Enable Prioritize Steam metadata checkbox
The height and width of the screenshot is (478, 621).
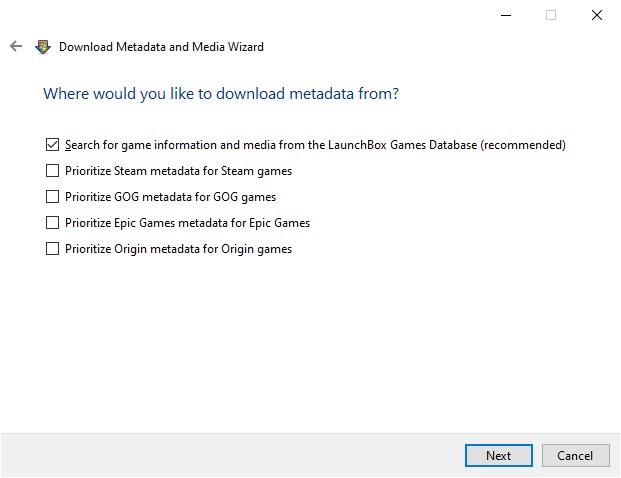(x=52, y=171)
